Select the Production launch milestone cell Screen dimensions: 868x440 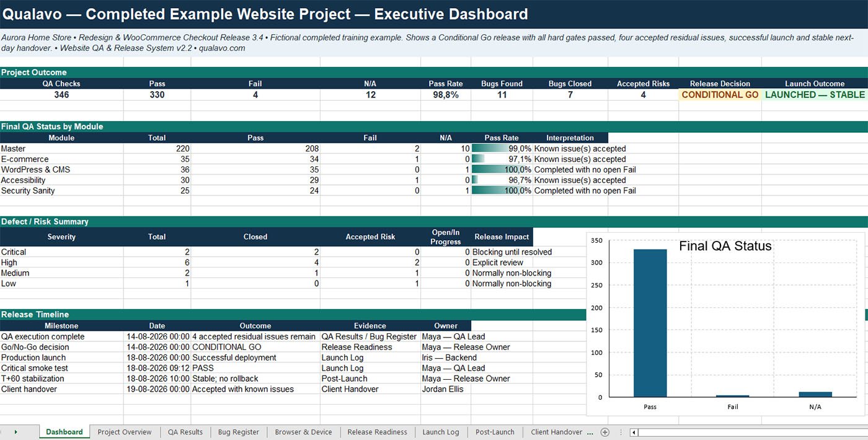61,357
